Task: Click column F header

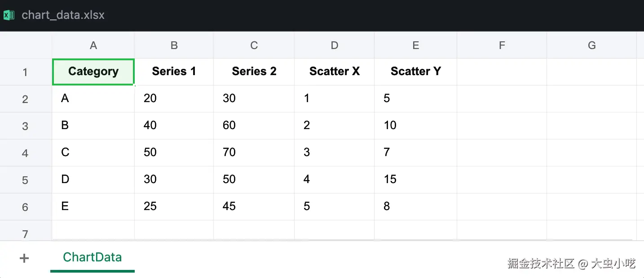Action: click(502, 45)
